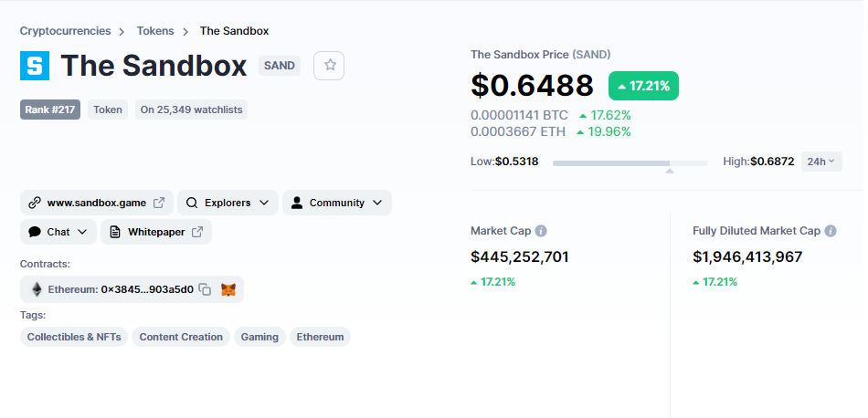Click 17.21% under Fully Diluted Market Cap
Viewport: 868px width, 418px height.
[715, 282]
